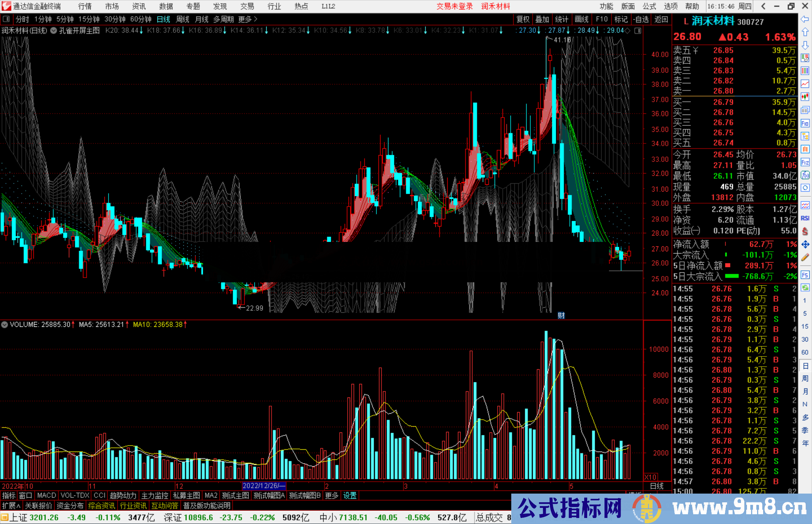Select the pencil drawing tool icon

(805, 257)
